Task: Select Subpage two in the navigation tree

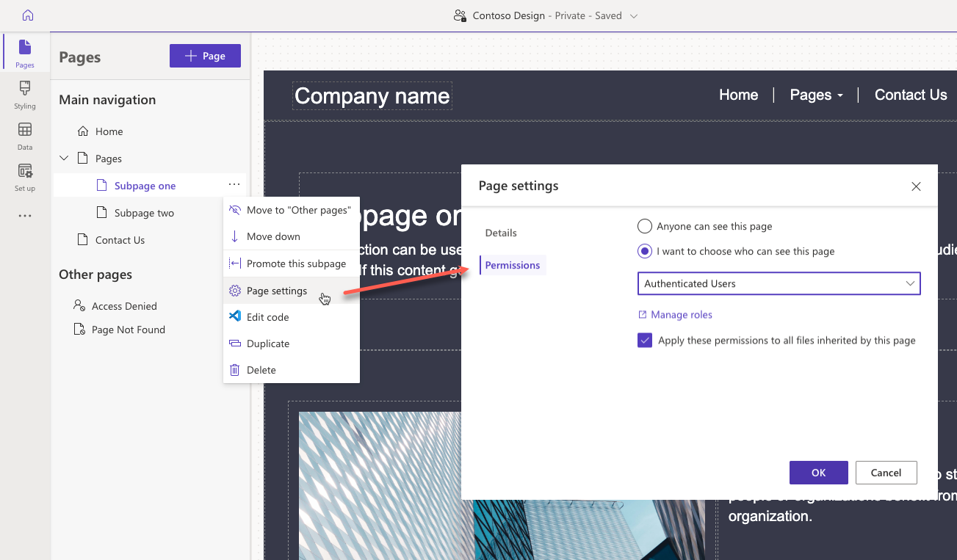Action: coord(145,212)
